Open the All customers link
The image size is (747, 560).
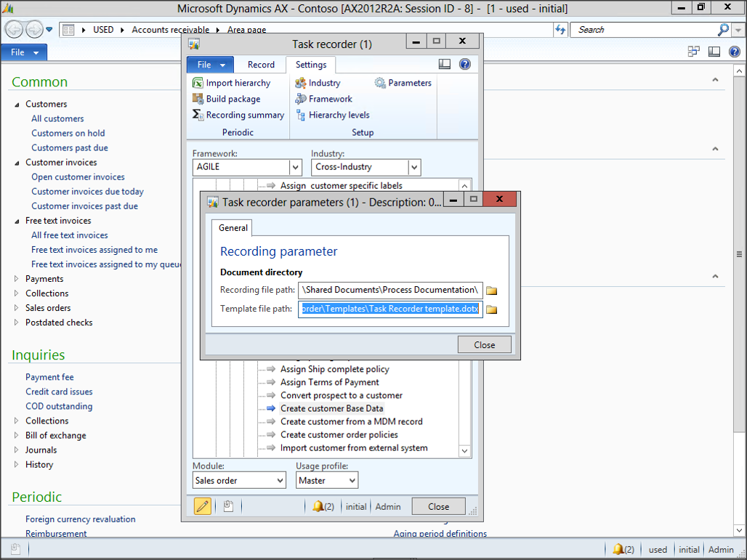coord(57,119)
